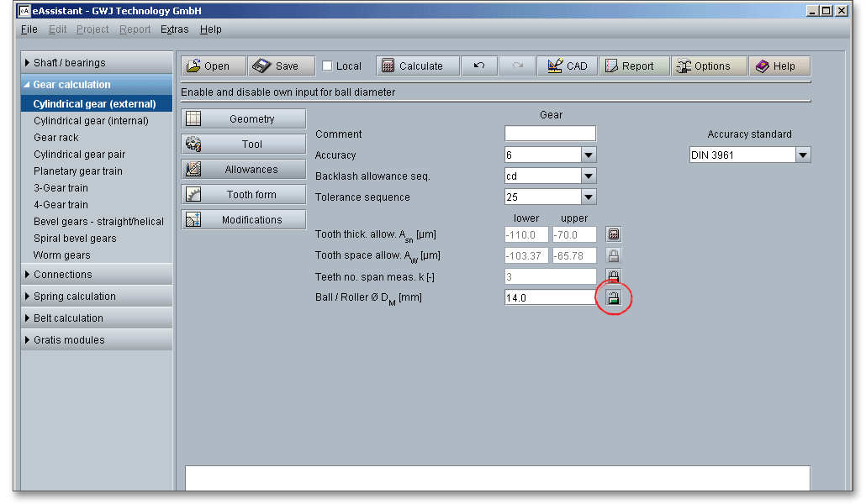The width and height of the screenshot is (866, 504).
Task: Toggle the lock for Ball / Roller diameter
Action: 614,298
